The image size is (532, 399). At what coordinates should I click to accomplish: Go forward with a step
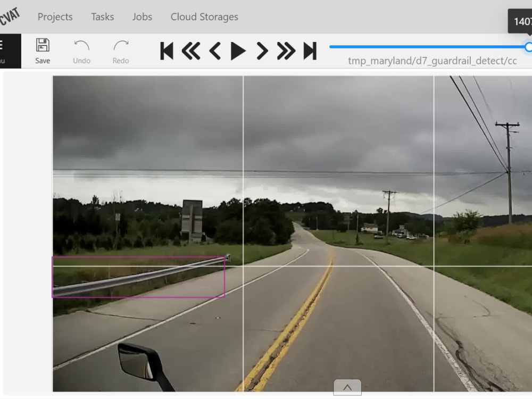[286, 51]
